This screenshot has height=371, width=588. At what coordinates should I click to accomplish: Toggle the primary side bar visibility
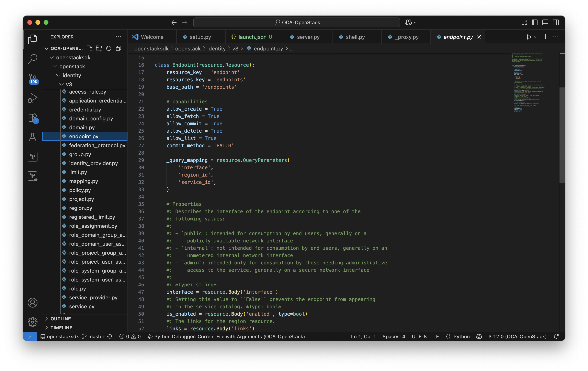coord(534,22)
